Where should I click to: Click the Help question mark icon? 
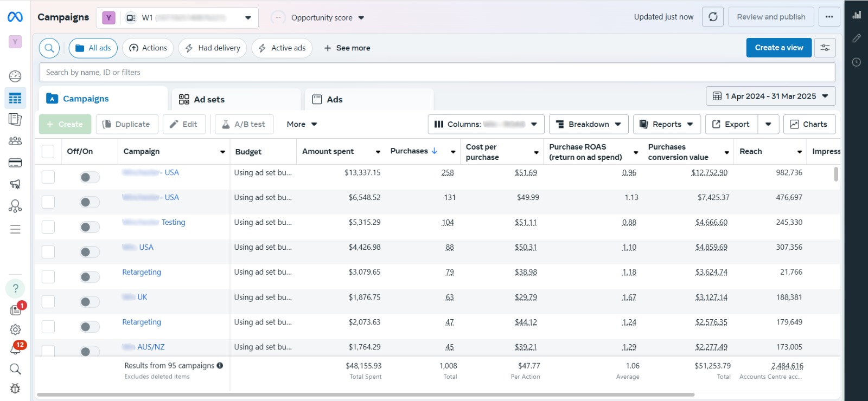pos(15,288)
